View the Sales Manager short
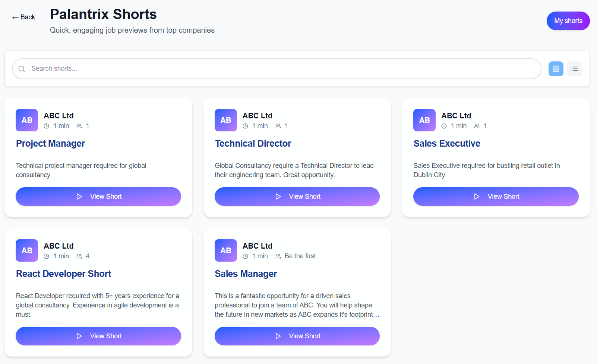Viewport: 597px width, 364px height. 297,336
